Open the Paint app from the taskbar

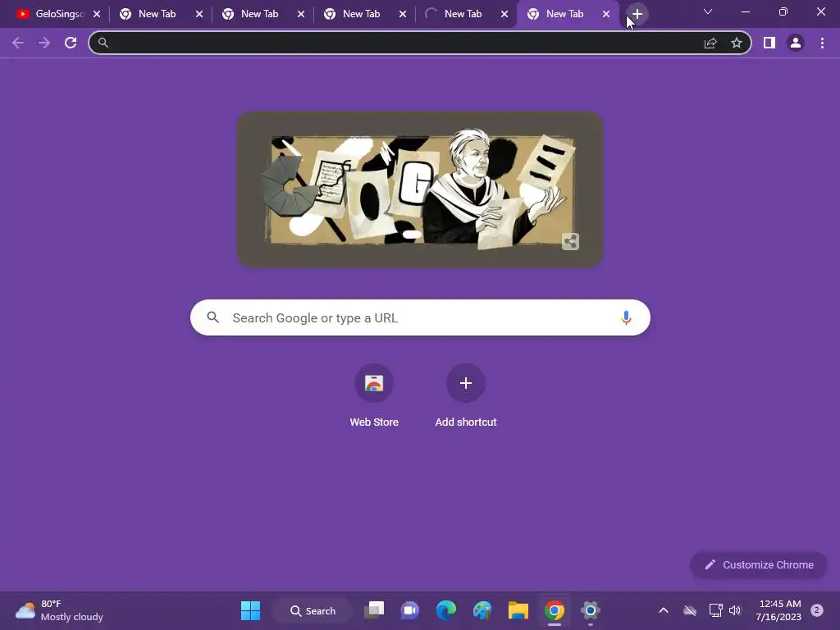pos(482,610)
